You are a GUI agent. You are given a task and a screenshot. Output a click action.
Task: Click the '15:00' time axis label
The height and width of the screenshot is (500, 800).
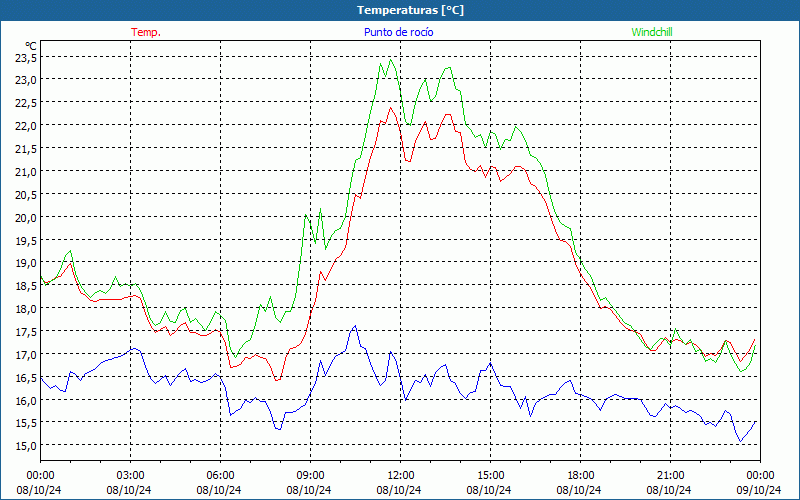490,475
